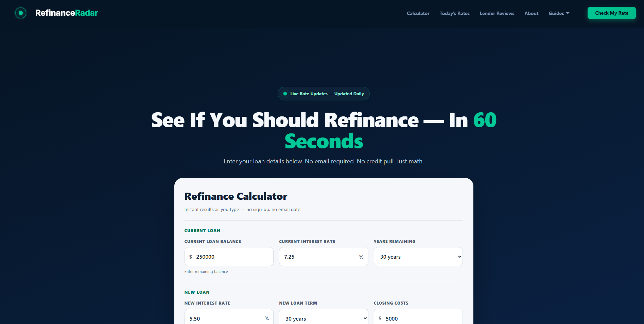Open the Calculator nav item
Image resolution: width=644 pixels, height=324 pixels.
pos(418,13)
